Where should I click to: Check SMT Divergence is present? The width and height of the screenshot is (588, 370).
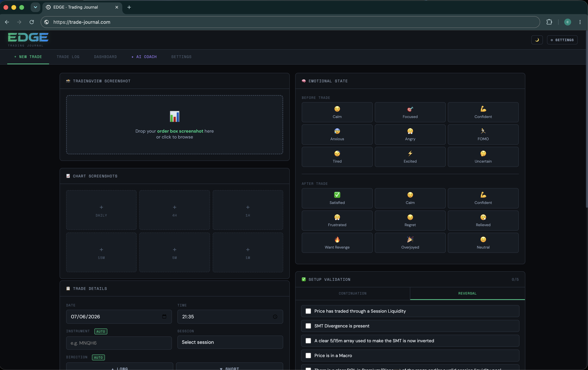pos(308,326)
